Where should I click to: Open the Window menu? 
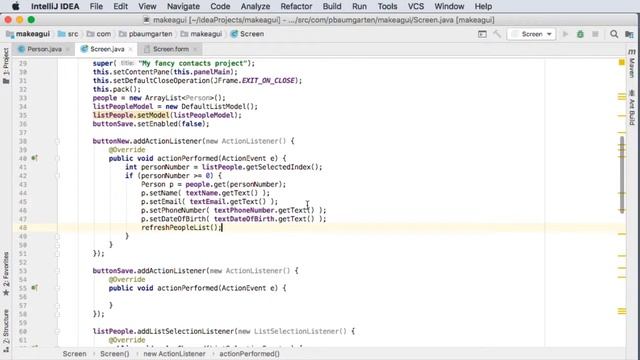pos(449,7)
